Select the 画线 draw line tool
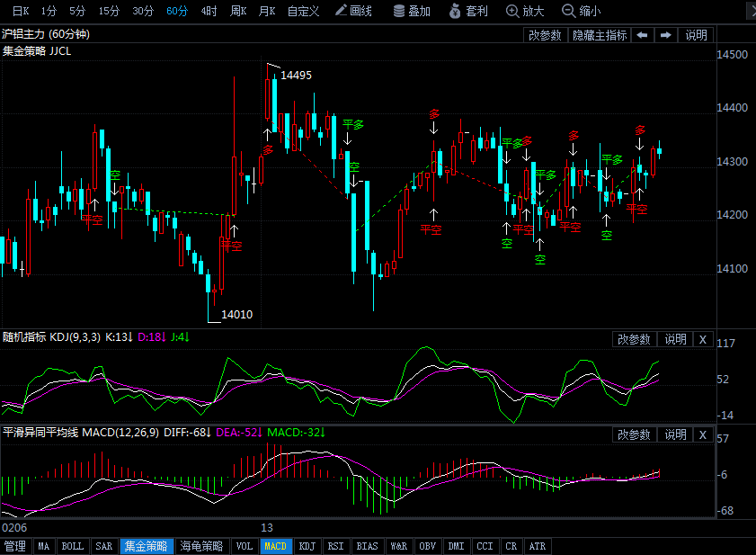 pyautogui.click(x=353, y=11)
